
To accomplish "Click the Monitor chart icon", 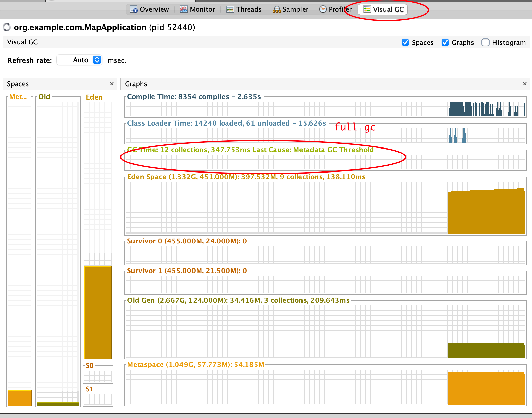I will [184, 9].
